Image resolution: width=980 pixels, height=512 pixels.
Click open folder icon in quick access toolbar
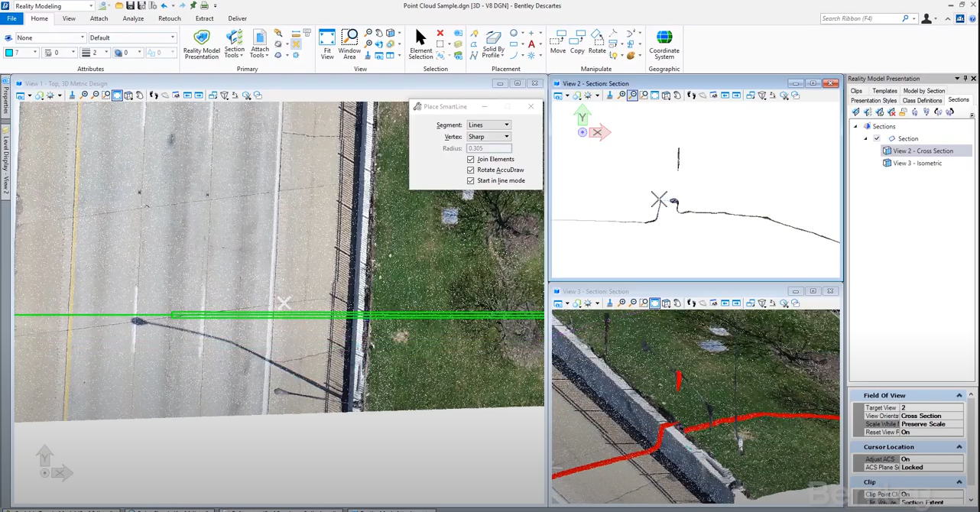coord(119,6)
